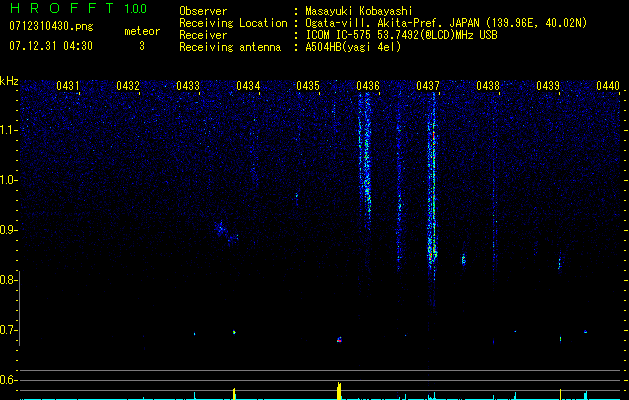Screen dimensions: 629x400
Task: Click the wide meteor echo at 0436
Action: tap(365, 160)
